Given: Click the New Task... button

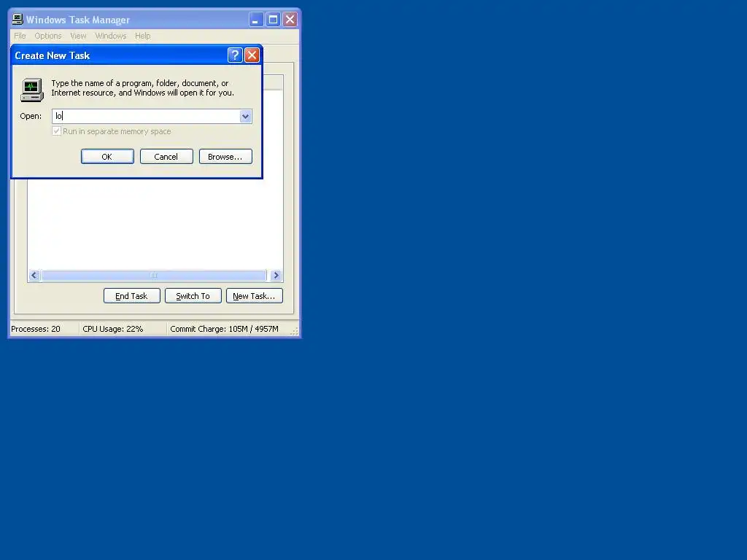Looking at the screenshot, I should 255,296.
